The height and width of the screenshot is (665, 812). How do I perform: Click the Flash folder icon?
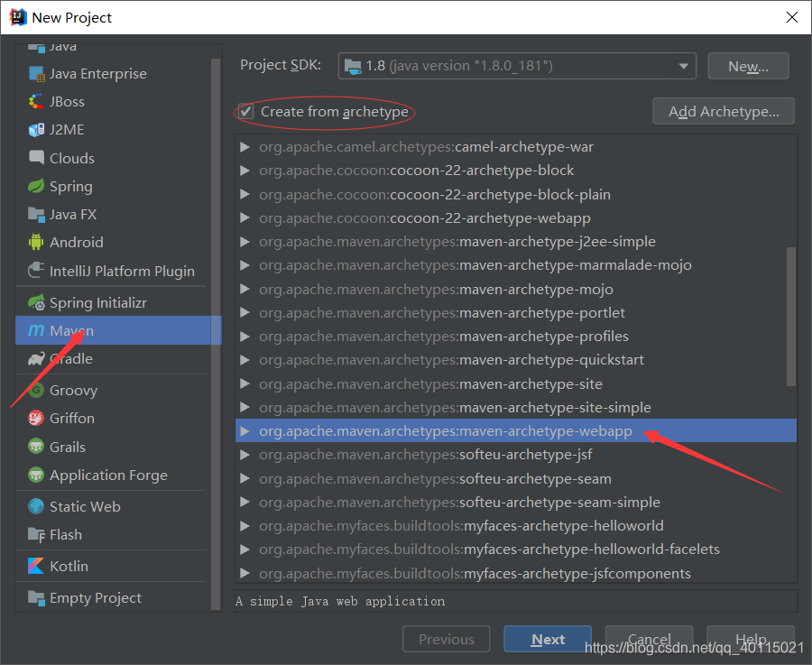[x=36, y=534]
